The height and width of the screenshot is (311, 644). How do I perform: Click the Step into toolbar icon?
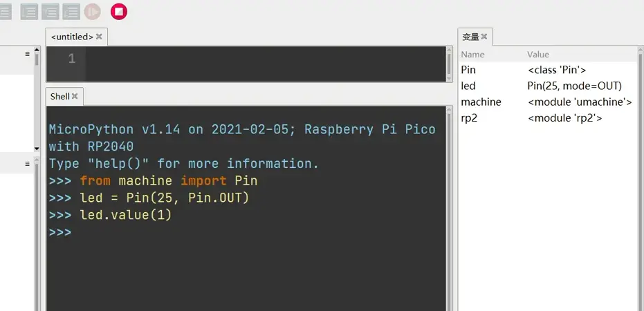coord(50,11)
